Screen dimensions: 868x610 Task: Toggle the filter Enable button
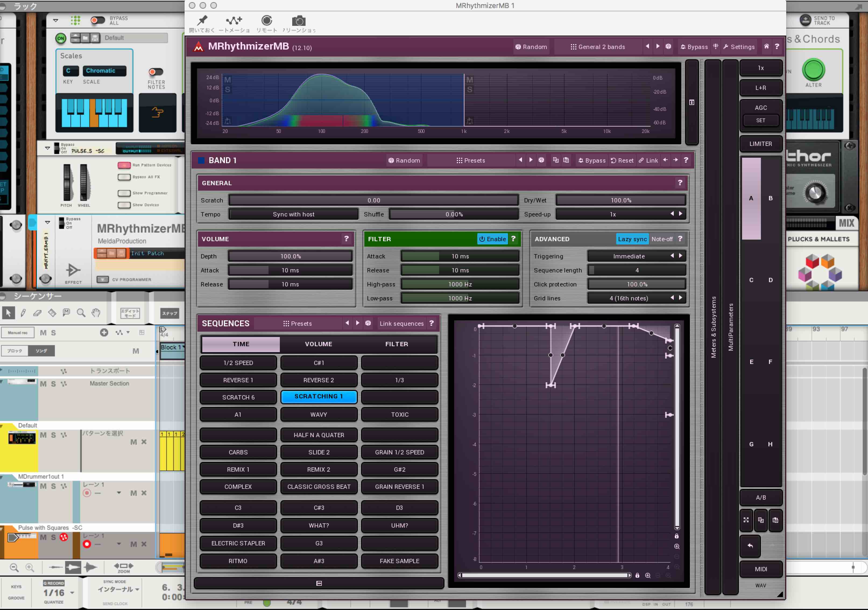[x=492, y=239]
